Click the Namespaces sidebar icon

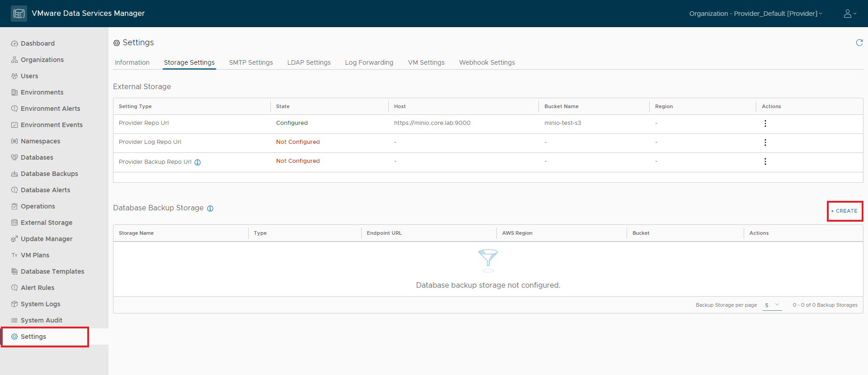[14, 141]
